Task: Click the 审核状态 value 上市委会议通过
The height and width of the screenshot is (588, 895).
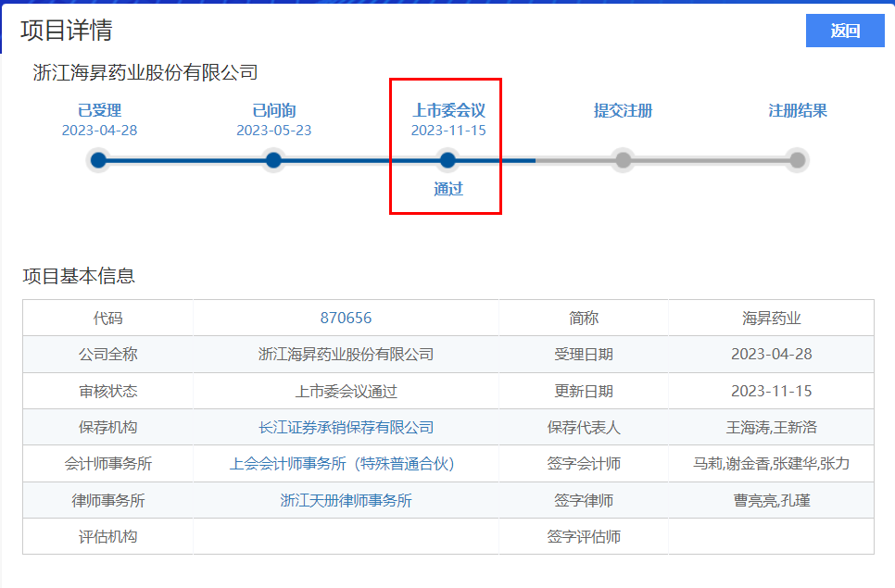Action: tap(346, 391)
